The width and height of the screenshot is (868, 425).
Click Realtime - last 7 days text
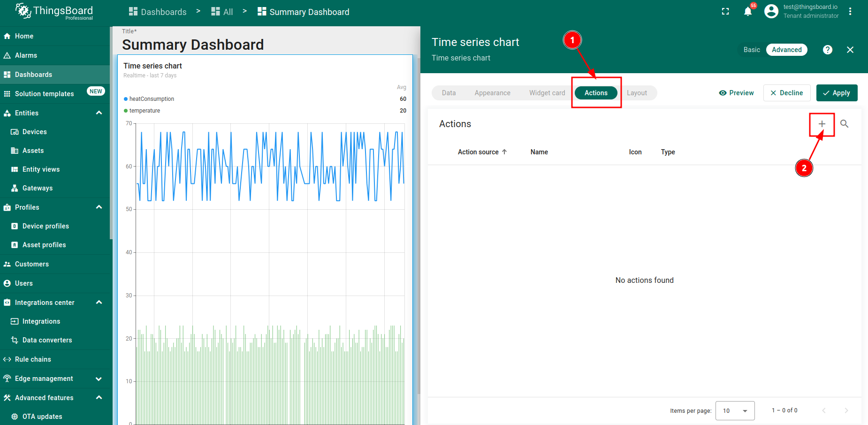coord(150,76)
